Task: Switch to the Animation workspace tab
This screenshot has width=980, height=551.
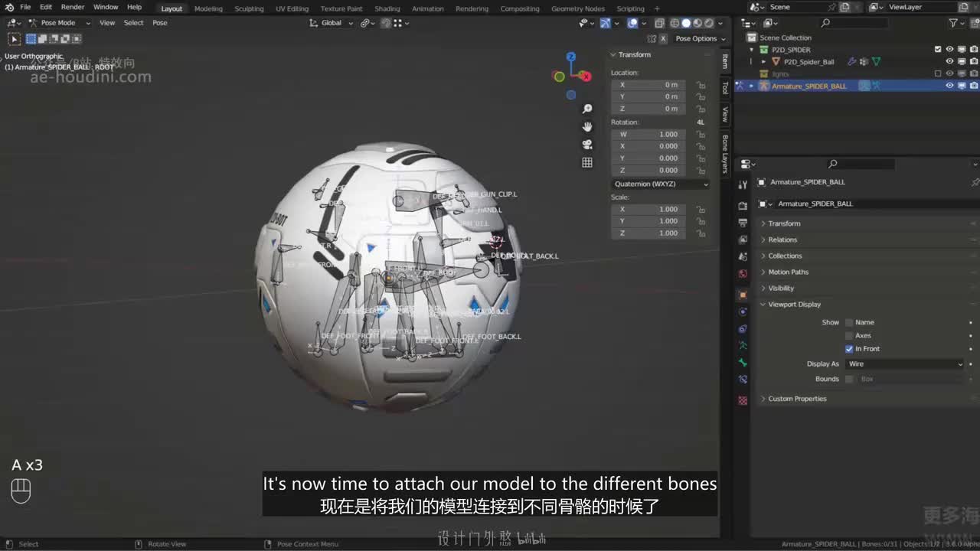Action: 427,8
